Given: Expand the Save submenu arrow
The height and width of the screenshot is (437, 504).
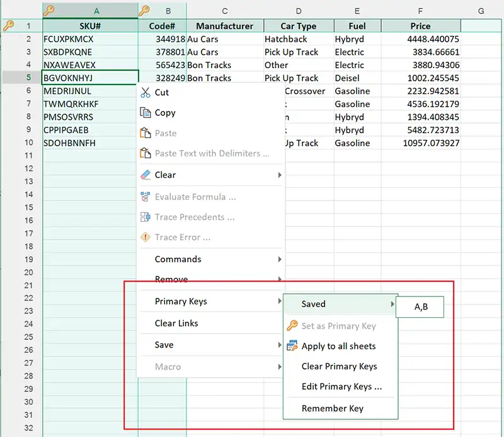Looking at the screenshot, I should [x=279, y=345].
